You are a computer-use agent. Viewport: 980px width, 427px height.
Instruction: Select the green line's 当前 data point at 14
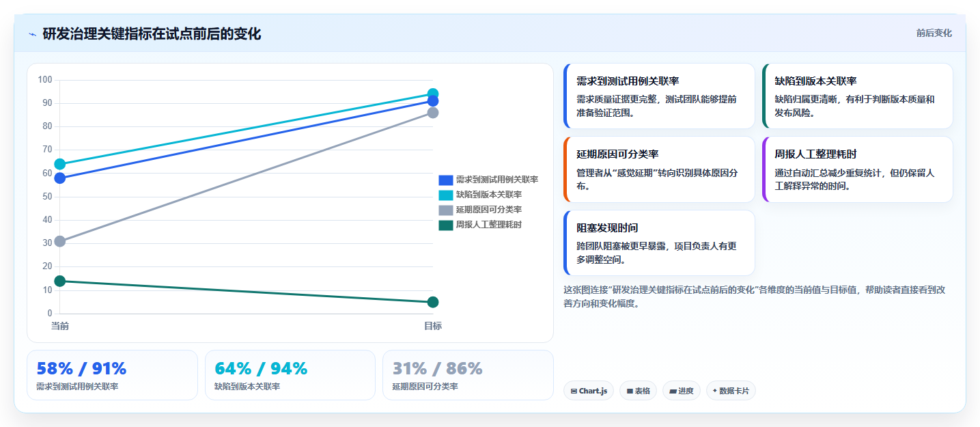(60, 281)
